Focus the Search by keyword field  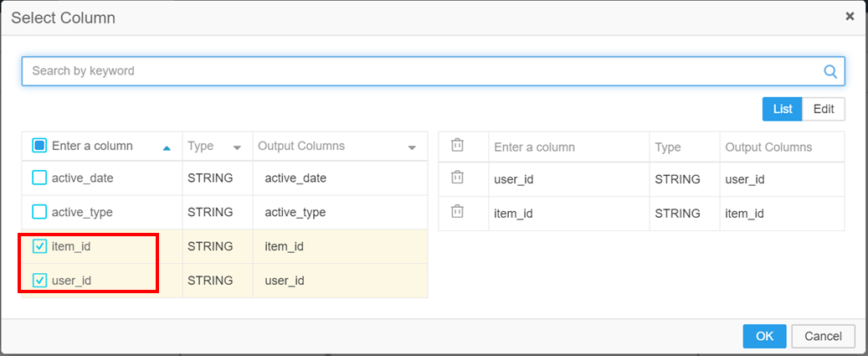pos(419,71)
